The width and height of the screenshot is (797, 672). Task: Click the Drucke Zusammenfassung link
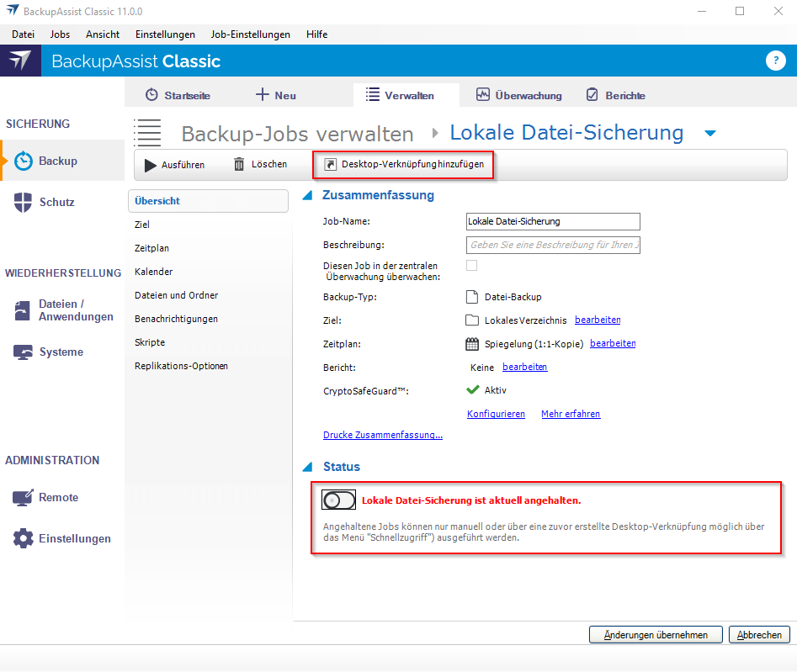tap(383, 435)
